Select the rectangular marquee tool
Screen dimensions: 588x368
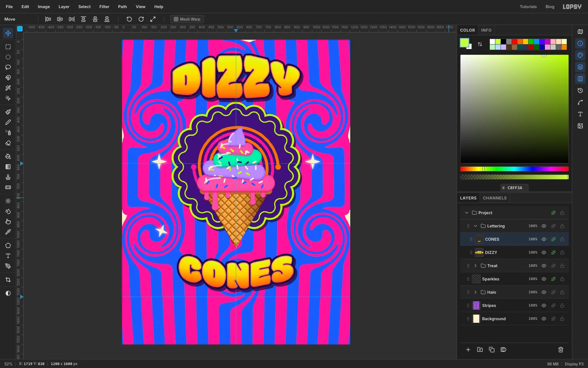8,47
